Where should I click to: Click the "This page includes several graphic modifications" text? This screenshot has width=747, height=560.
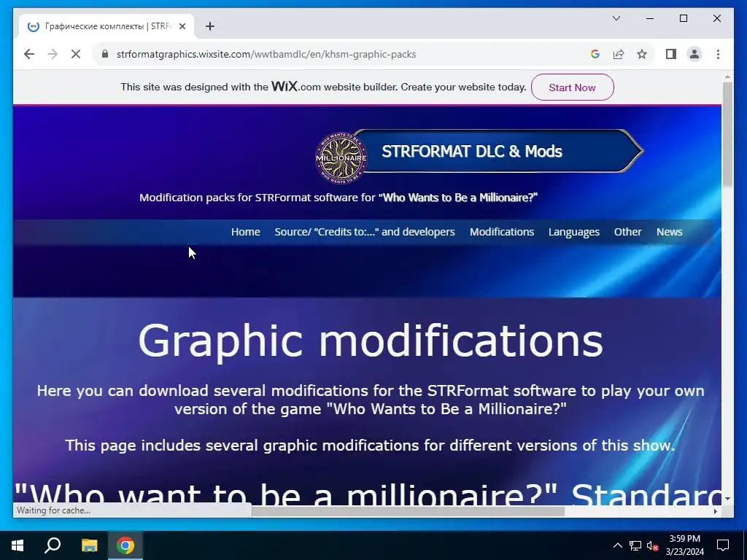click(x=370, y=446)
